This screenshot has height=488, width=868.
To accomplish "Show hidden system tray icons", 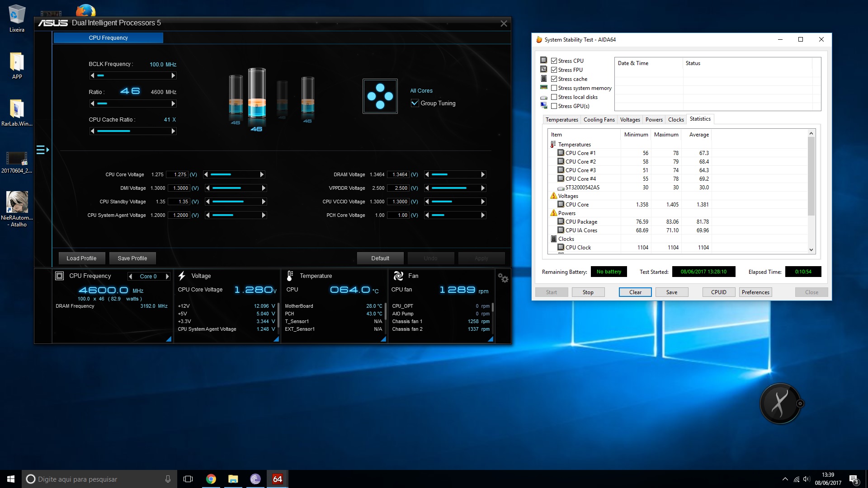I will click(x=785, y=479).
